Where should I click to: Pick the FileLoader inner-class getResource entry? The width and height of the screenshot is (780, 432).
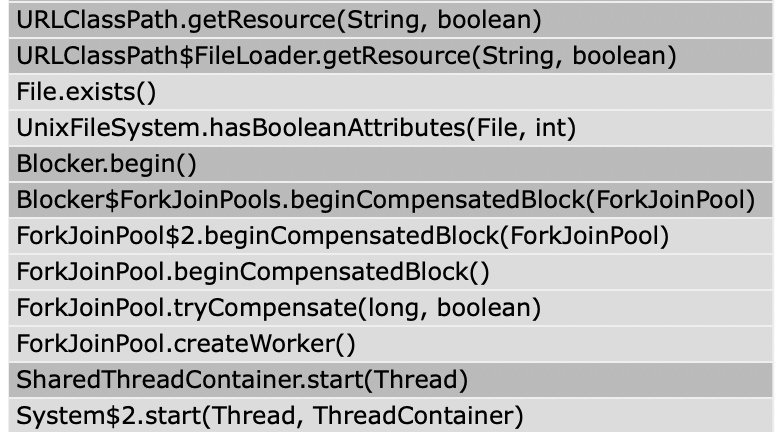[390, 56]
